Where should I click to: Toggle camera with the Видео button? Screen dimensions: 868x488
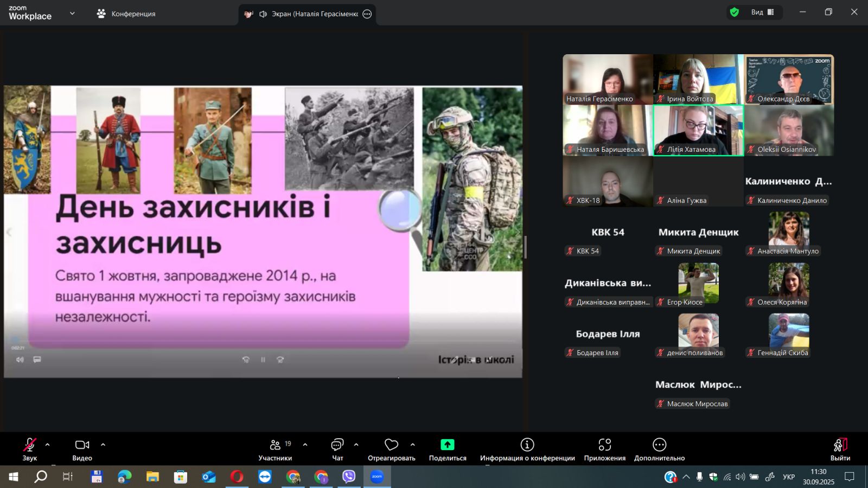(x=82, y=450)
